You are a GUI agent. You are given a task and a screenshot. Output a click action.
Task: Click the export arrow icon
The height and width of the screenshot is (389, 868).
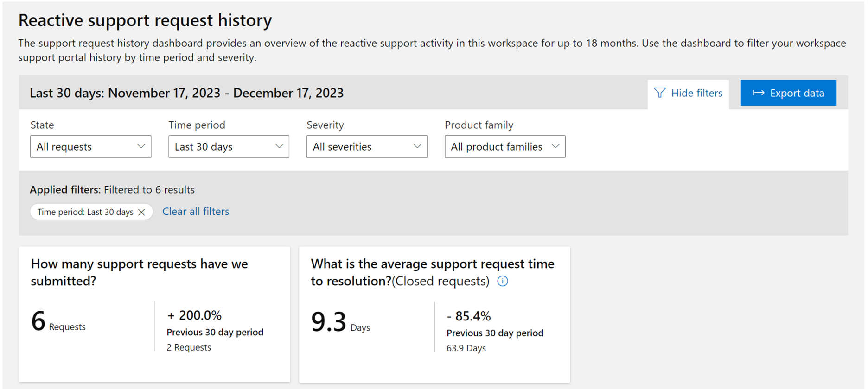759,93
